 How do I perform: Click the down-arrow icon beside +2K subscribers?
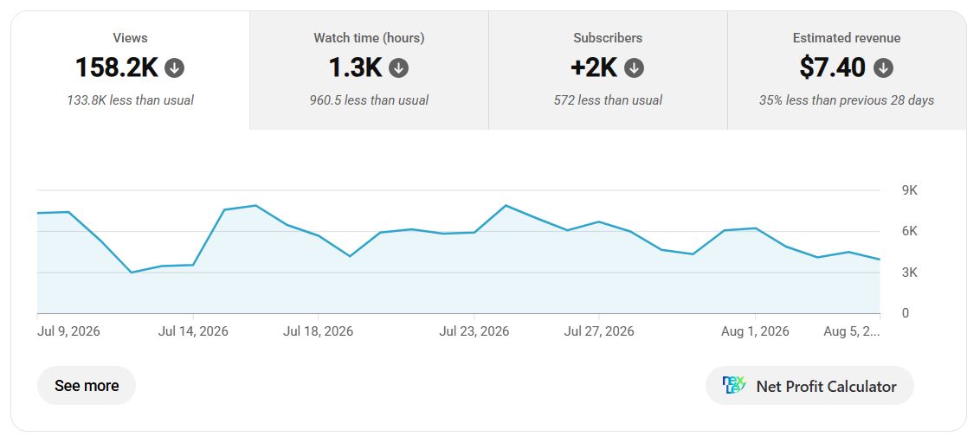[634, 68]
